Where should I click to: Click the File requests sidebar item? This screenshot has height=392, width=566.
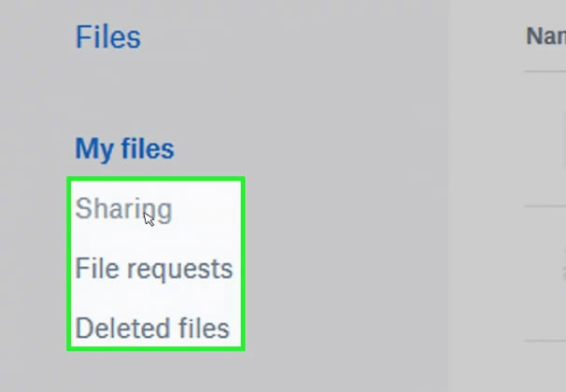point(153,269)
